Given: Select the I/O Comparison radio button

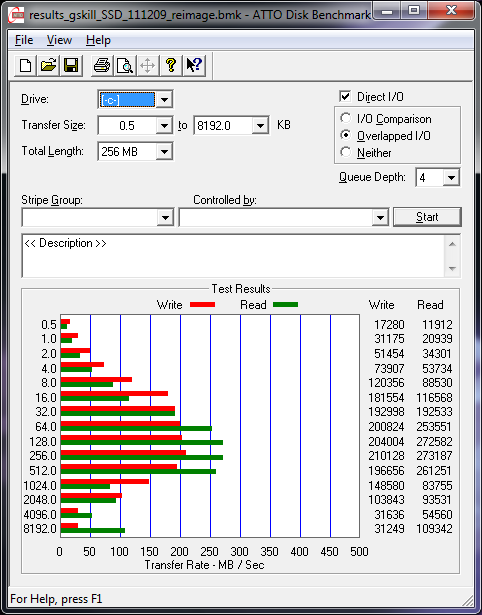Looking at the screenshot, I should click(346, 118).
